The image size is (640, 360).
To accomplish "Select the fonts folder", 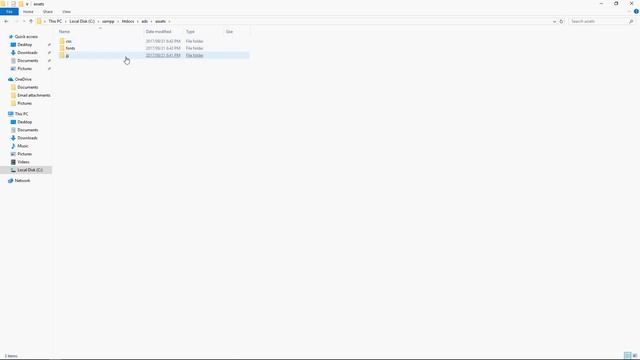I will 70,48.
